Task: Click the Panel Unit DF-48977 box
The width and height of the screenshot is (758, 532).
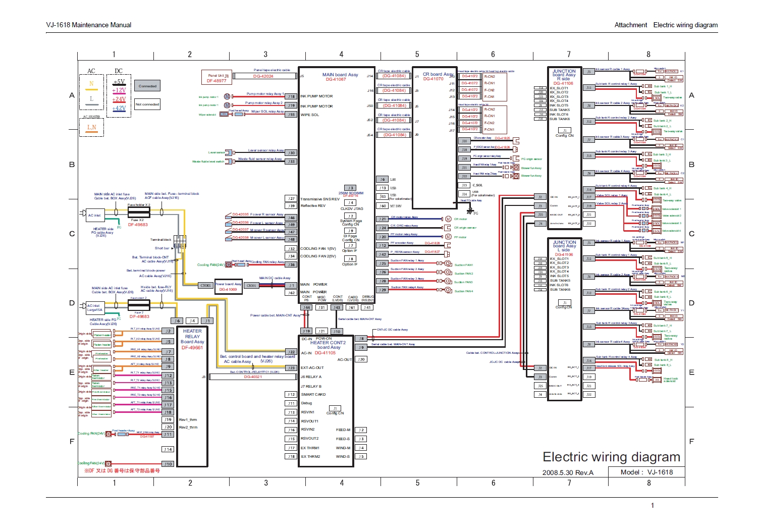Action: point(216,78)
